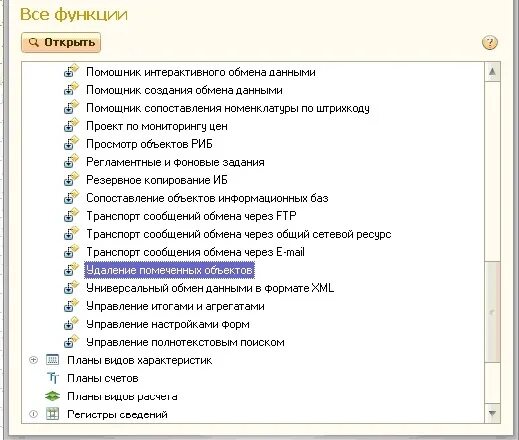Click the scrollbar down arrow

pos(492,413)
